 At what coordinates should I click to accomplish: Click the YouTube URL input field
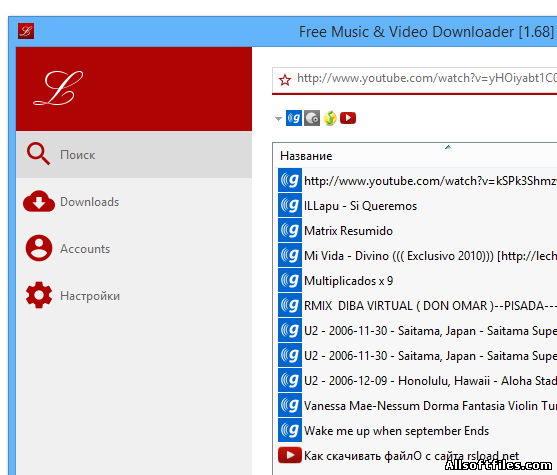414,80
